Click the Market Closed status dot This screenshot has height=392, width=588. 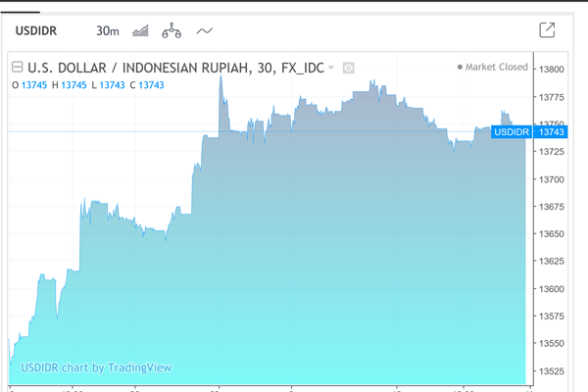pos(460,68)
